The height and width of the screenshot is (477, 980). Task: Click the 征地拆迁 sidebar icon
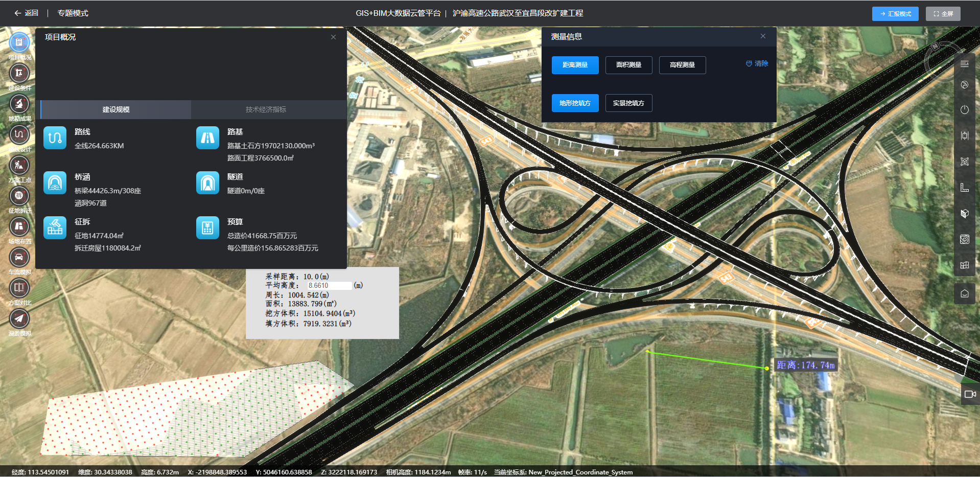pyautogui.click(x=19, y=196)
